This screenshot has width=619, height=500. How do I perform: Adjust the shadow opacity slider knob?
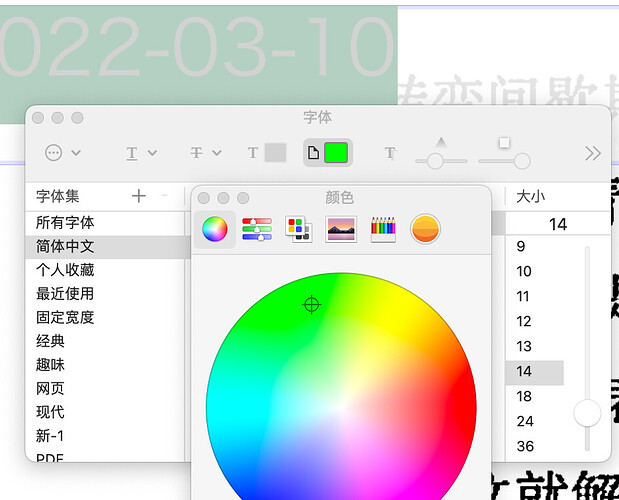pos(435,161)
